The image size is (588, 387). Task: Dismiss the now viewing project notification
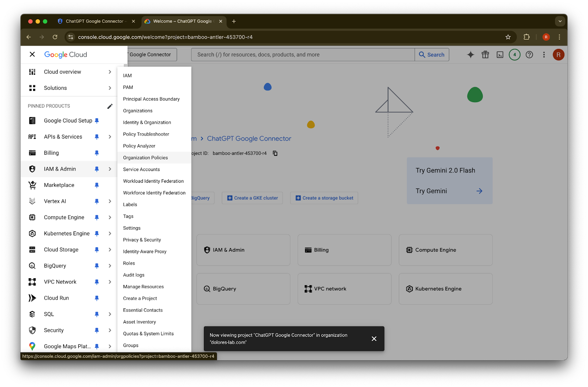coord(374,339)
